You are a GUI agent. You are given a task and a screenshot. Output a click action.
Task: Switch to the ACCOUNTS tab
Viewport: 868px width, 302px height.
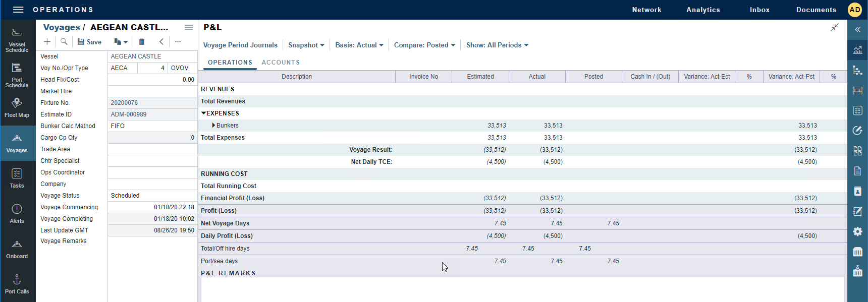point(281,63)
